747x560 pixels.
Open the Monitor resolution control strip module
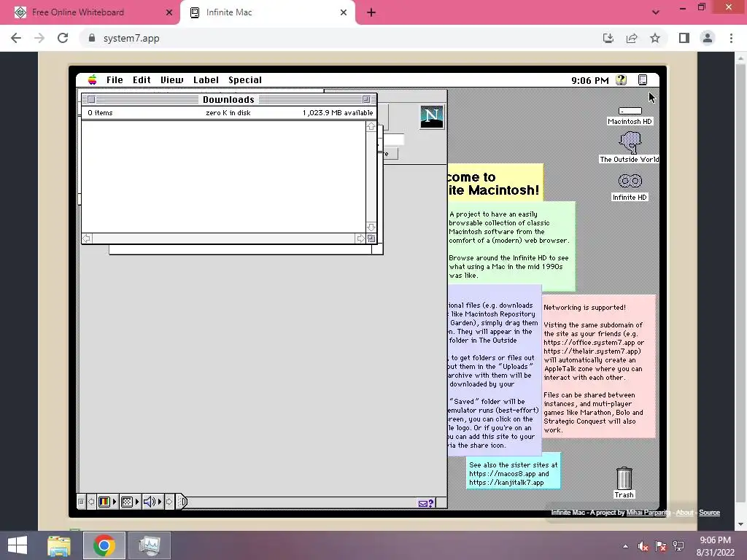coord(130,502)
